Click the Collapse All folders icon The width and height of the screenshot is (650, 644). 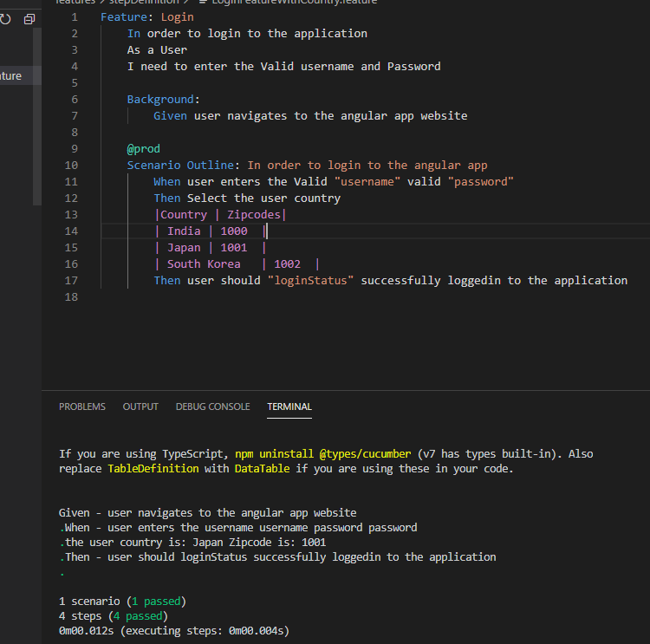(x=29, y=18)
